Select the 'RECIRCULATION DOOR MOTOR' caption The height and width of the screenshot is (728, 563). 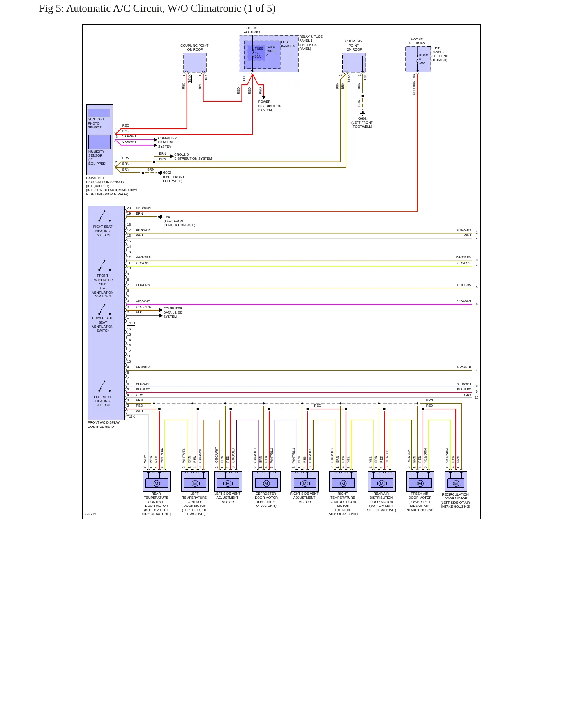coord(456,501)
